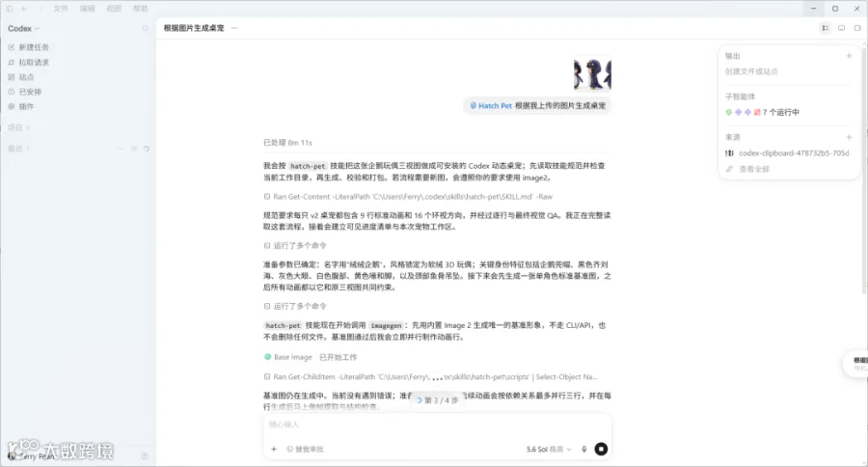Toggle 替我审批 auto approval

coord(305,450)
